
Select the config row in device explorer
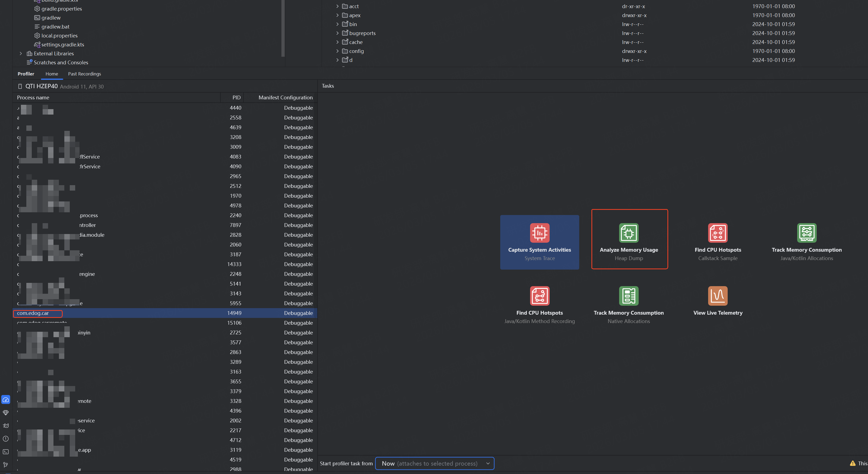pyautogui.click(x=595, y=51)
